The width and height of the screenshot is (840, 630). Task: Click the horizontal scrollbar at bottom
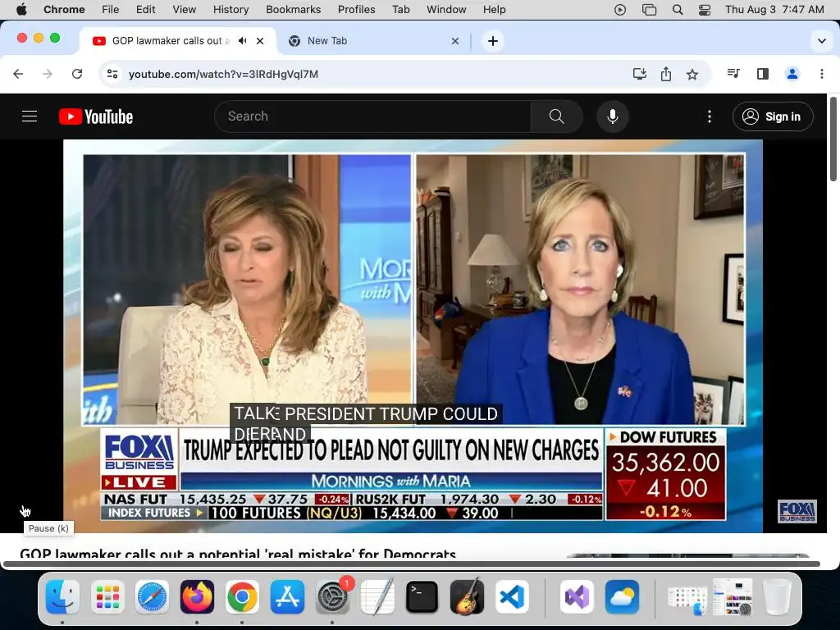(x=412, y=564)
